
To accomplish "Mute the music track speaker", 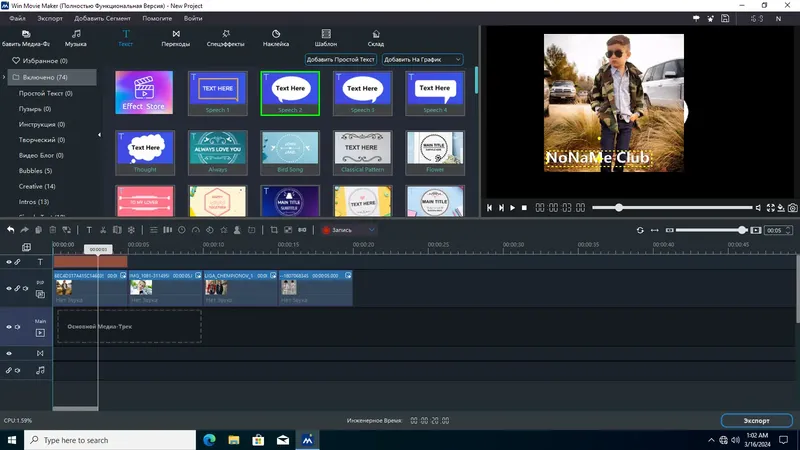I will (x=17, y=370).
